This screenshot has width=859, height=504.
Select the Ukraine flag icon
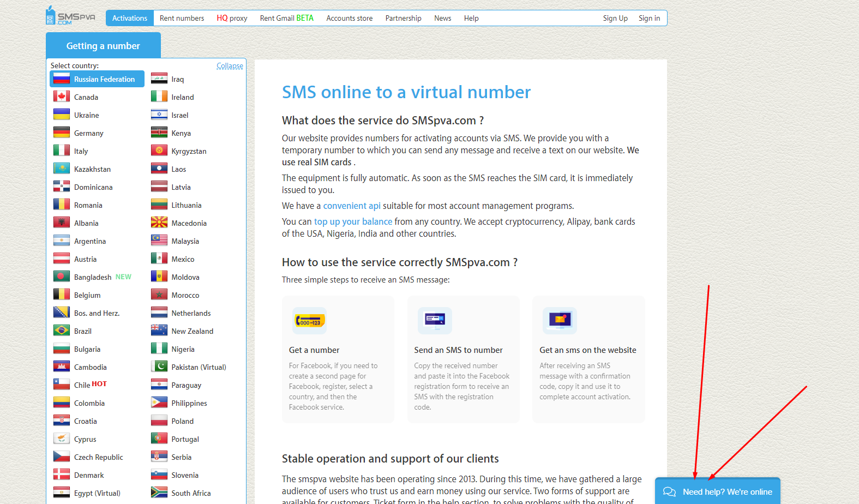click(x=62, y=115)
